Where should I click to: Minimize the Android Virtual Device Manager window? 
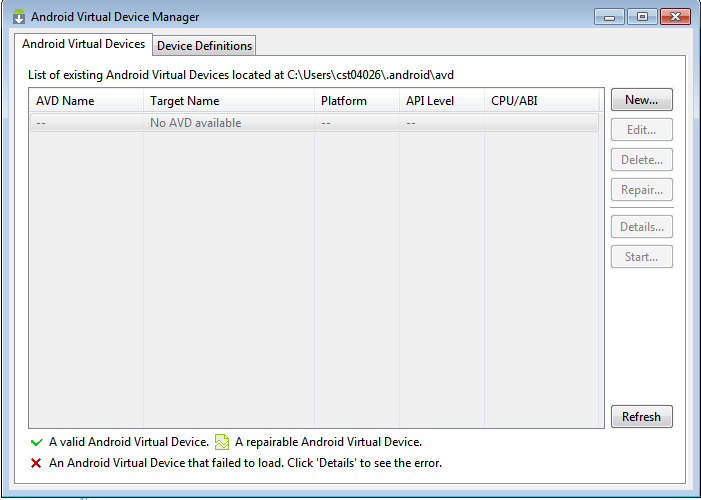pos(609,17)
